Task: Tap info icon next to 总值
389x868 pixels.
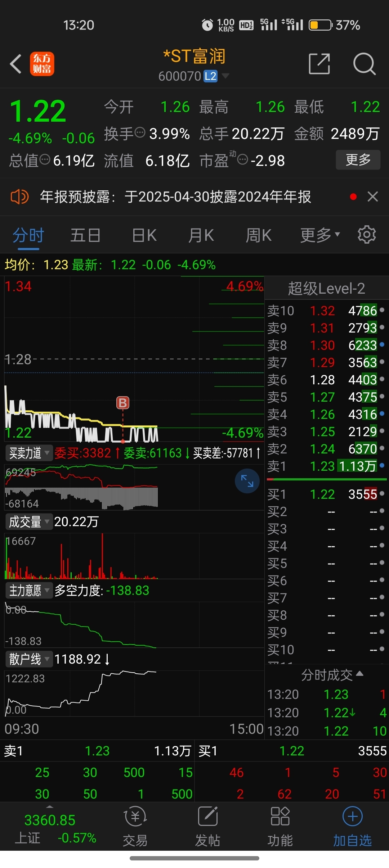Action: pyautogui.click(x=45, y=159)
